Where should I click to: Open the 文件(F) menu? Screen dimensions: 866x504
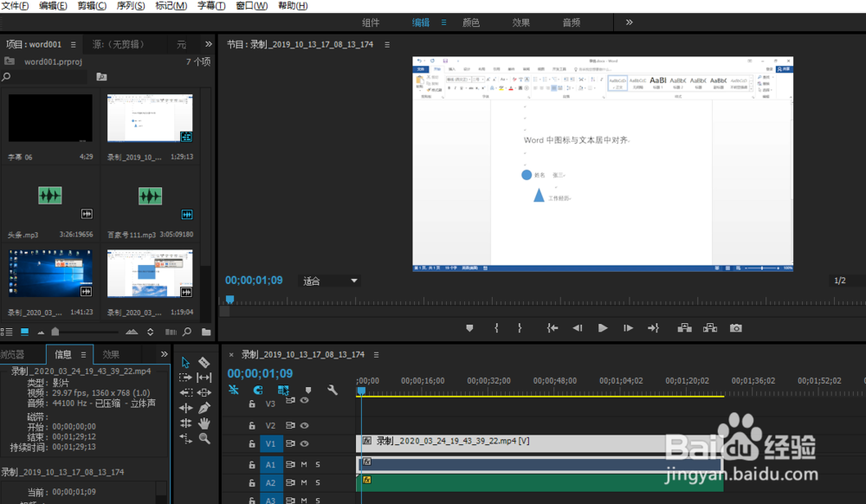(16, 5)
